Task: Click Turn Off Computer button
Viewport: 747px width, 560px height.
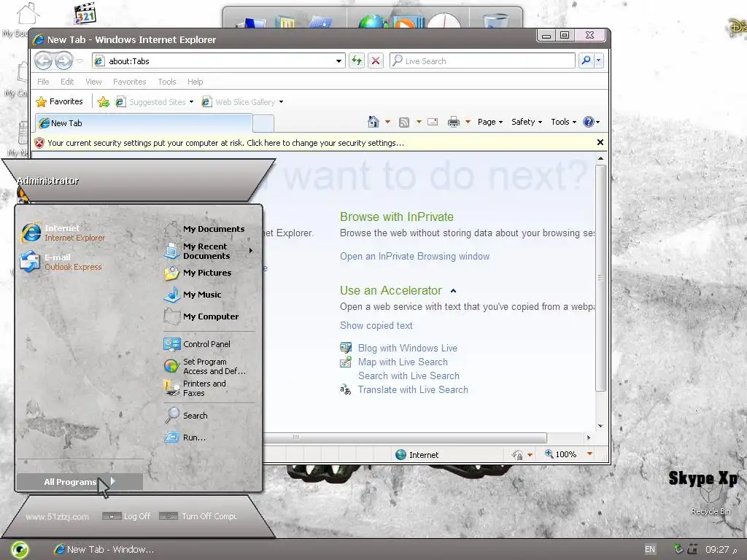Action: 198,516
